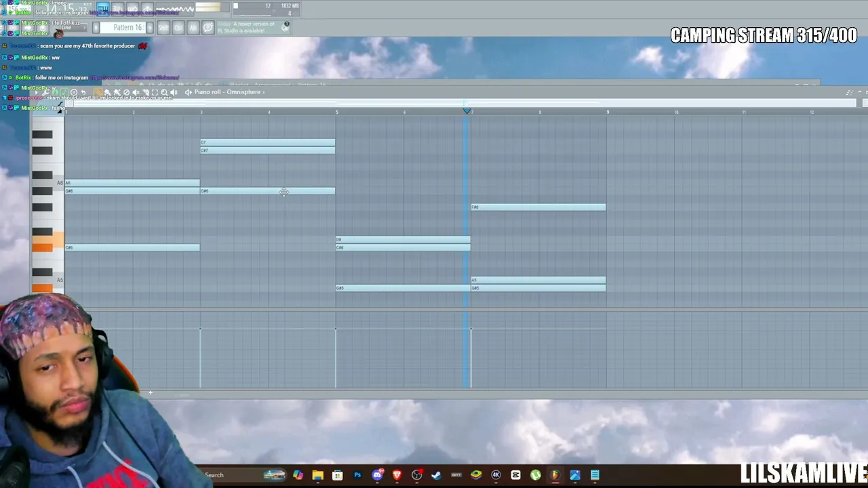Screen dimensions: 868x488
Task: Click the velocity bar at bar three
Action: [200, 358]
